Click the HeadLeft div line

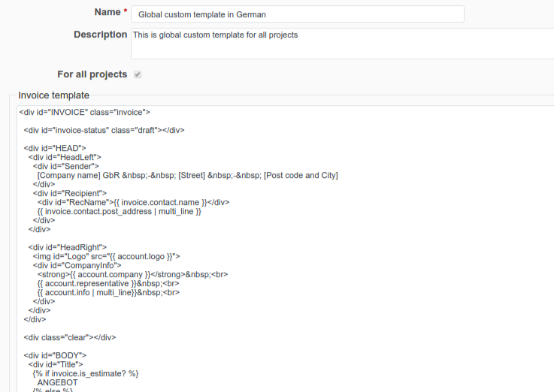[65, 157]
